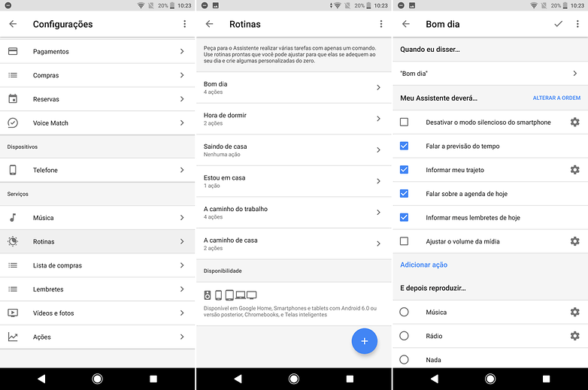Check Ajustar o volume da mídia
Screen dimensions: 588x390
(404, 241)
